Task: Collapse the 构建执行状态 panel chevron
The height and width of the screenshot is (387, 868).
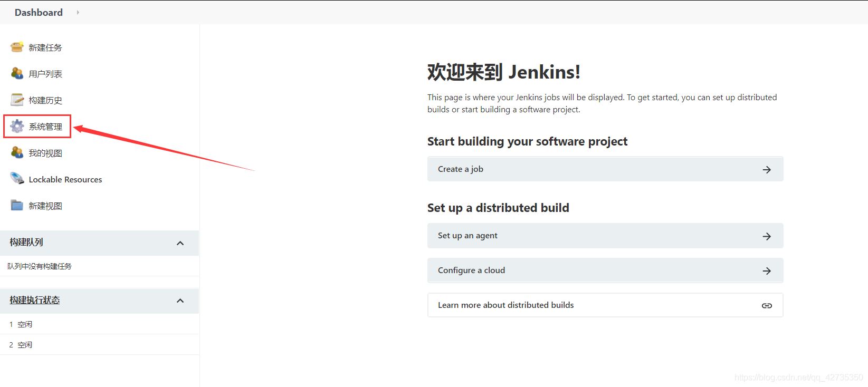Action: click(180, 301)
